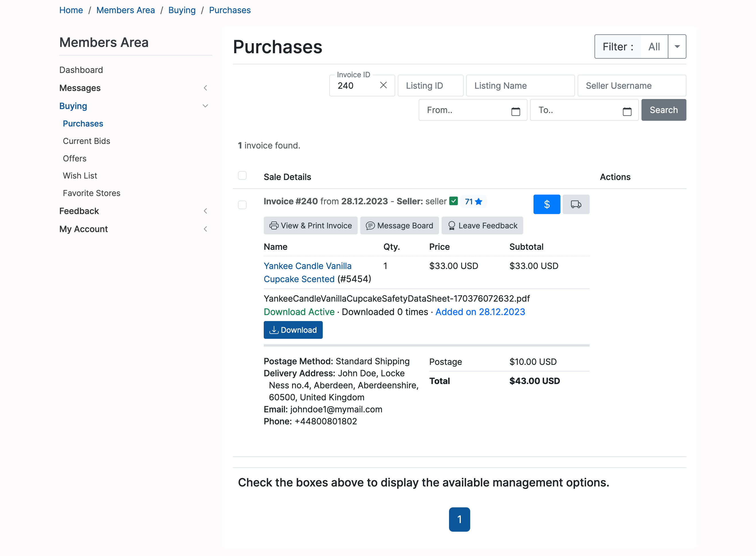
Task: Click the delivery truck postage icon
Action: [x=576, y=204]
